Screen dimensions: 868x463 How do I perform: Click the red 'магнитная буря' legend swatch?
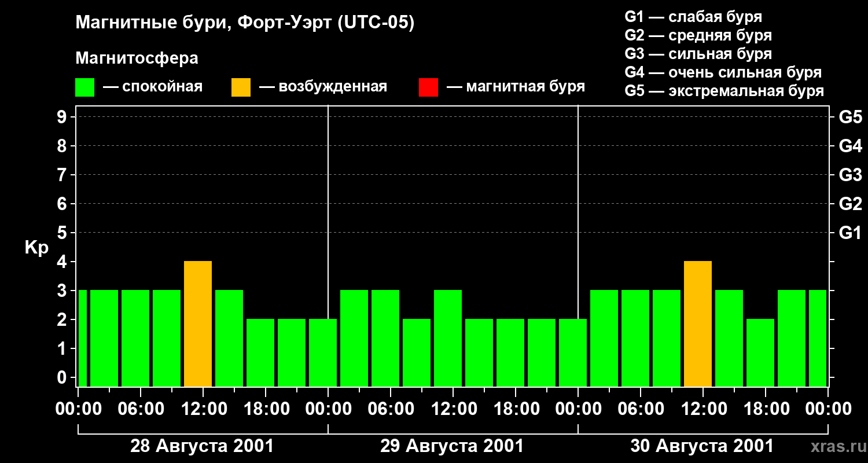click(x=429, y=87)
